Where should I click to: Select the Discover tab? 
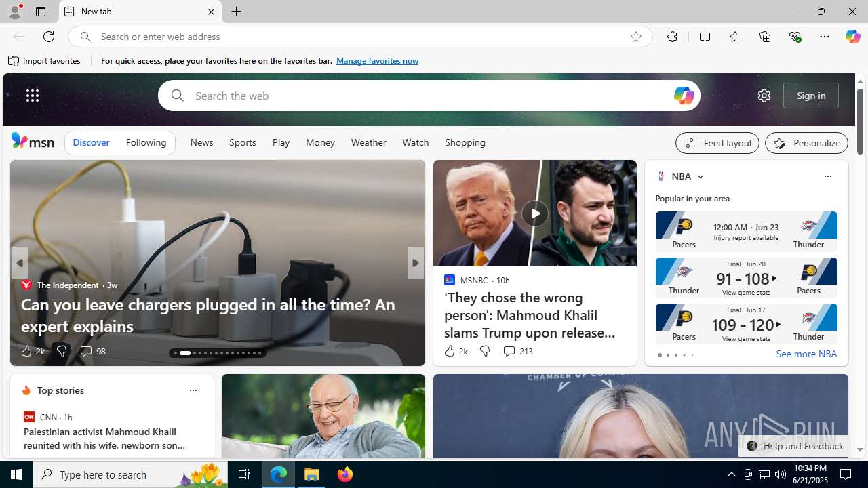(91, 143)
